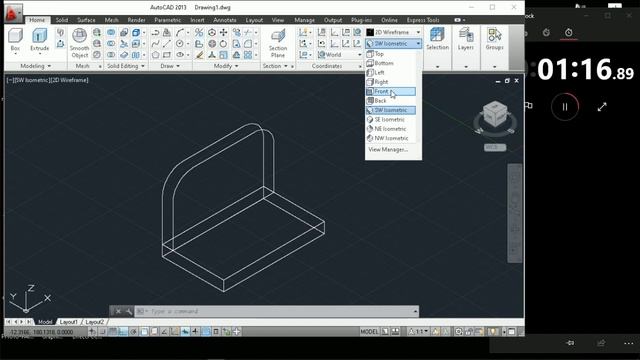The image size is (640, 360).
Task: Select the Spline draw tool
Action: [156, 44]
